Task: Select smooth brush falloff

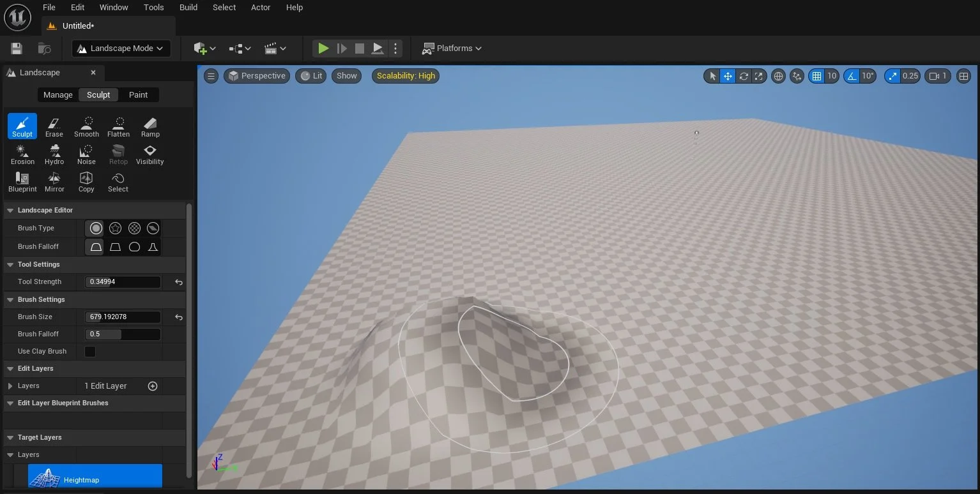Action: click(x=96, y=246)
